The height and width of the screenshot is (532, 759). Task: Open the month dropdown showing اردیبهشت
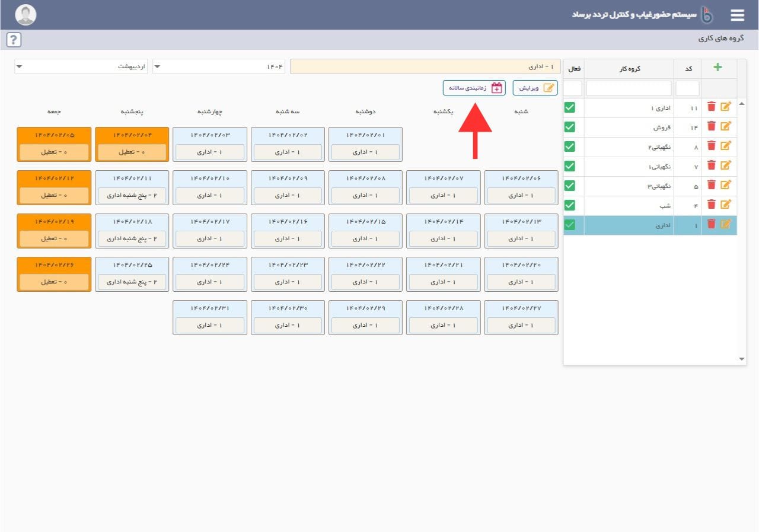click(x=81, y=66)
